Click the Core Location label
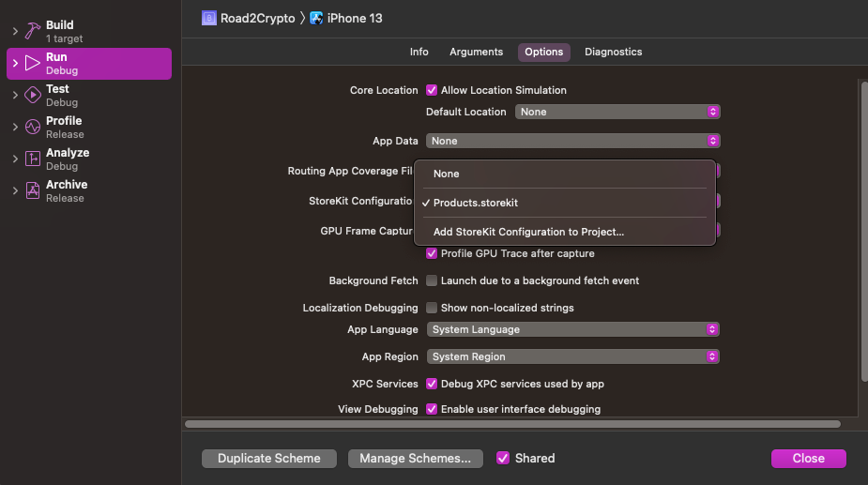Screen dimensions: 868x485 [384, 90]
